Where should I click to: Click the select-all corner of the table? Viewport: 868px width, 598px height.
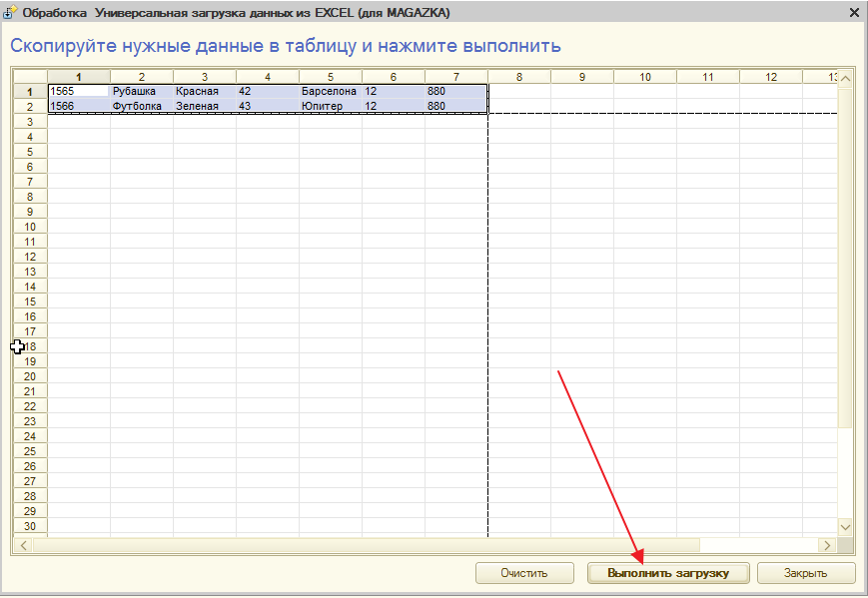30,77
